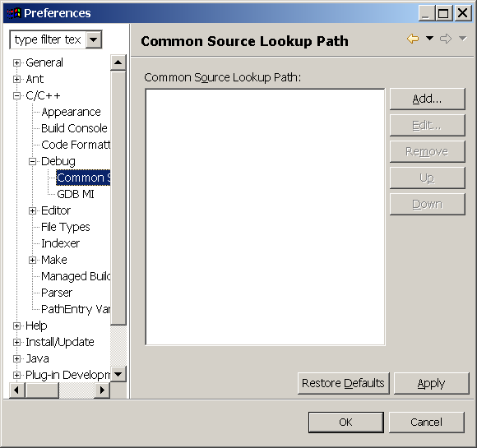477x448 pixels.
Task: Select the General tree label
Action: [x=44, y=62]
